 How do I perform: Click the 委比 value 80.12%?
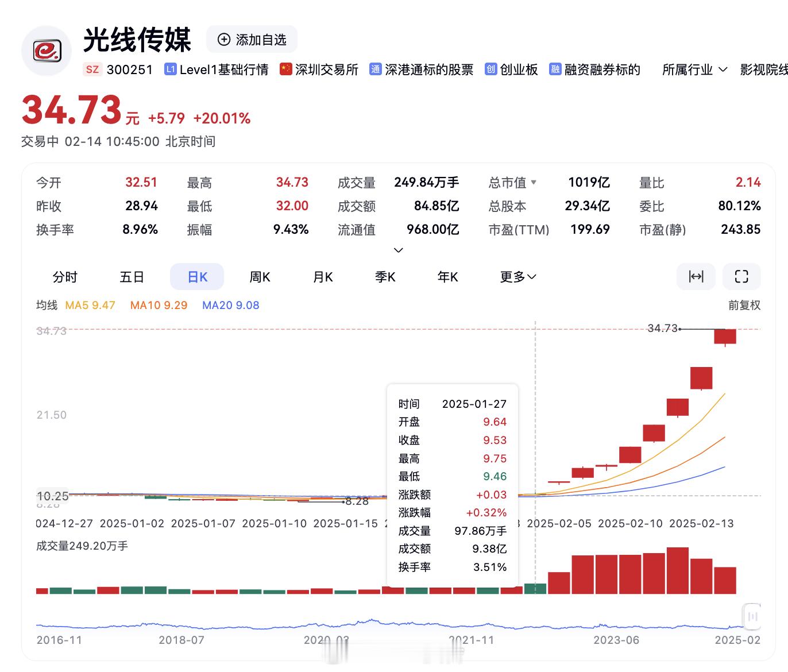coord(740,206)
